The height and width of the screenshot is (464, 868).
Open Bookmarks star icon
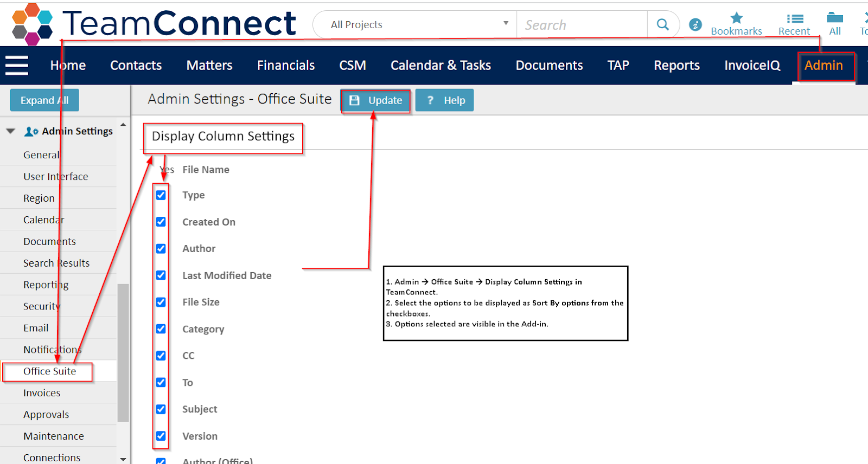point(737,18)
